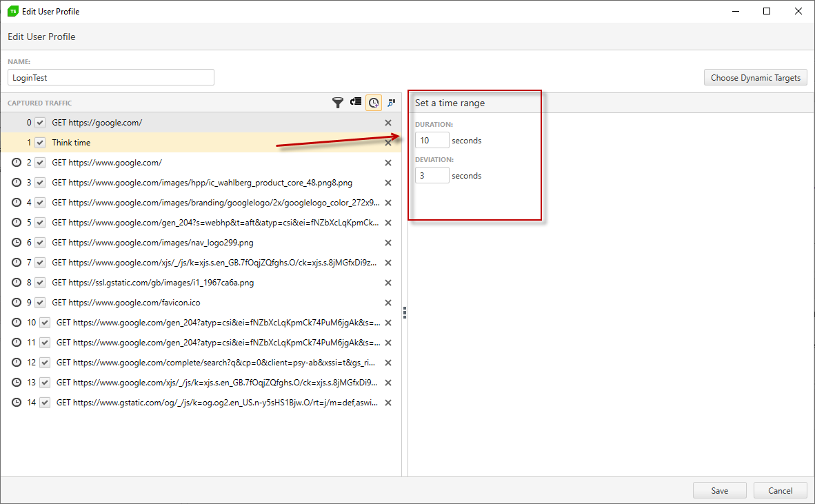Screen dimensions: 815x504
Task: Delete the row 11 gen_204 request
Action: pyautogui.click(x=388, y=343)
